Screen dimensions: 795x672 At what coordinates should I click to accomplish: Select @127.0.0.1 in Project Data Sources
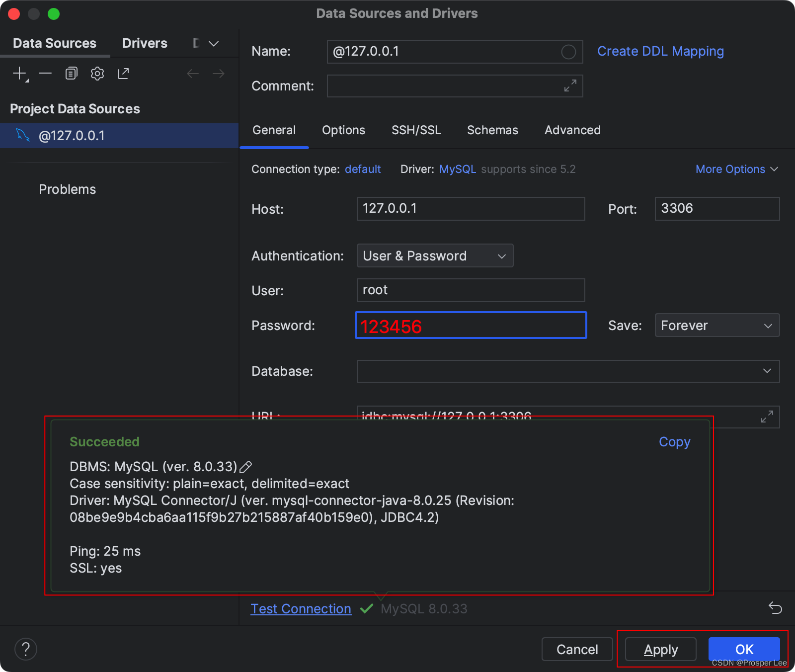(x=119, y=136)
